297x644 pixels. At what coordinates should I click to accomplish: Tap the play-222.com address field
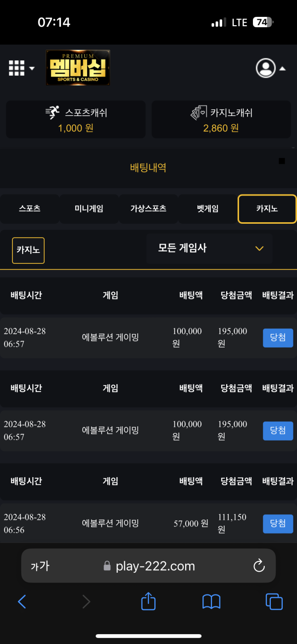(148, 566)
